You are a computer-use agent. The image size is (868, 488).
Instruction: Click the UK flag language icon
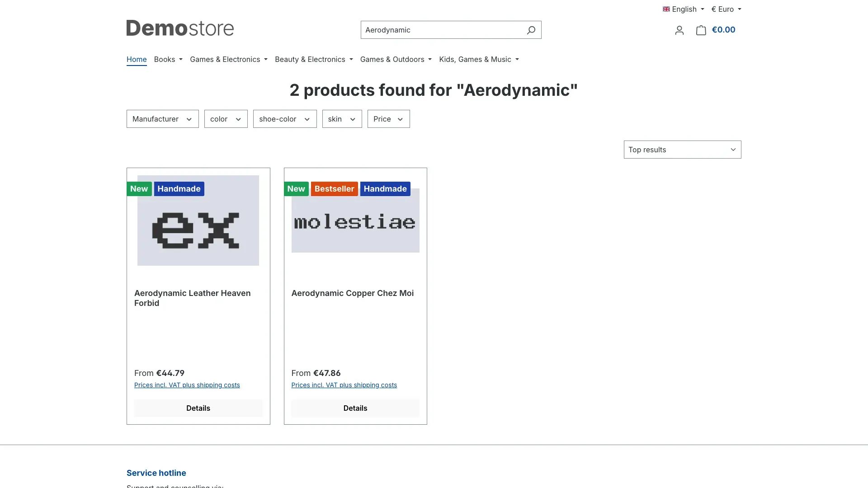click(x=666, y=9)
